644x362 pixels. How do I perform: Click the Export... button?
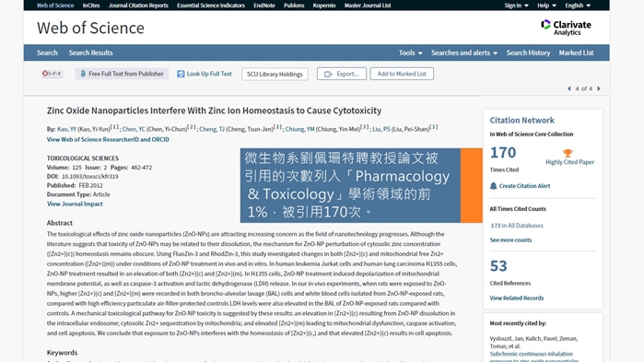[342, 74]
